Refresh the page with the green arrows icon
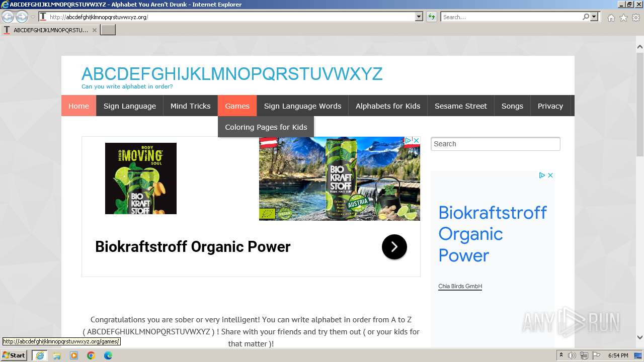This screenshot has width=644, height=362. [x=432, y=17]
